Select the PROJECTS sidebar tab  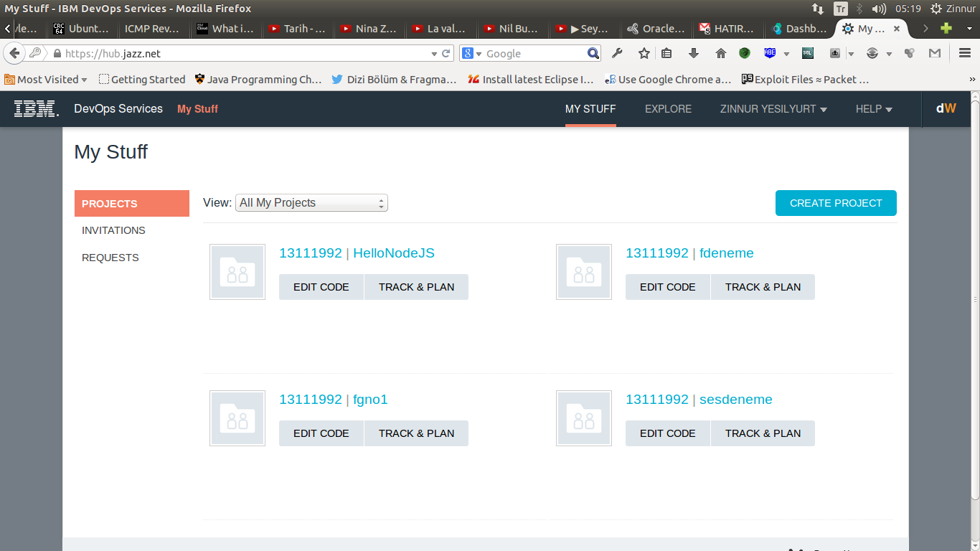(x=132, y=204)
